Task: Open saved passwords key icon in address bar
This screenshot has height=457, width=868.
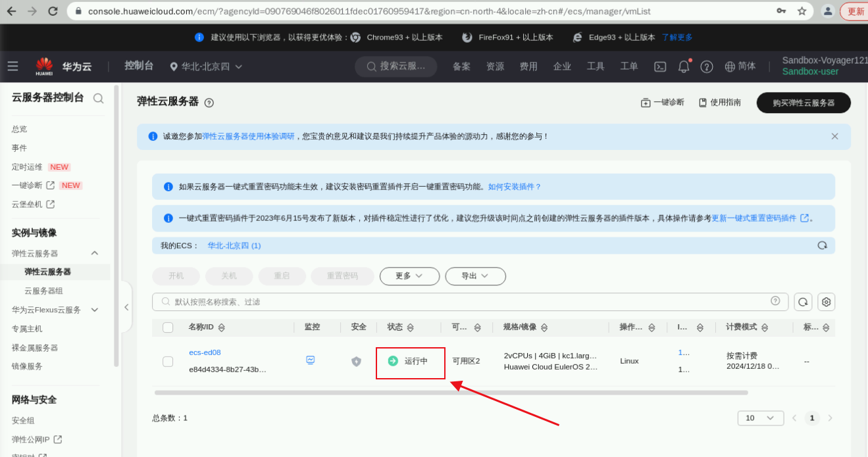Action: pyautogui.click(x=781, y=11)
